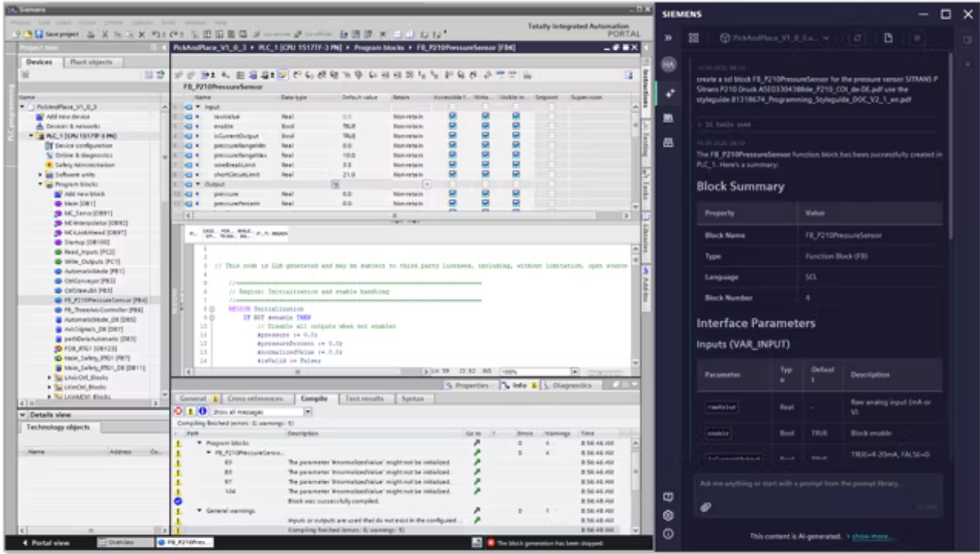Fold the REGION Initialization code block
Screen dimensions: 980x554
pyautogui.click(x=211, y=309)
